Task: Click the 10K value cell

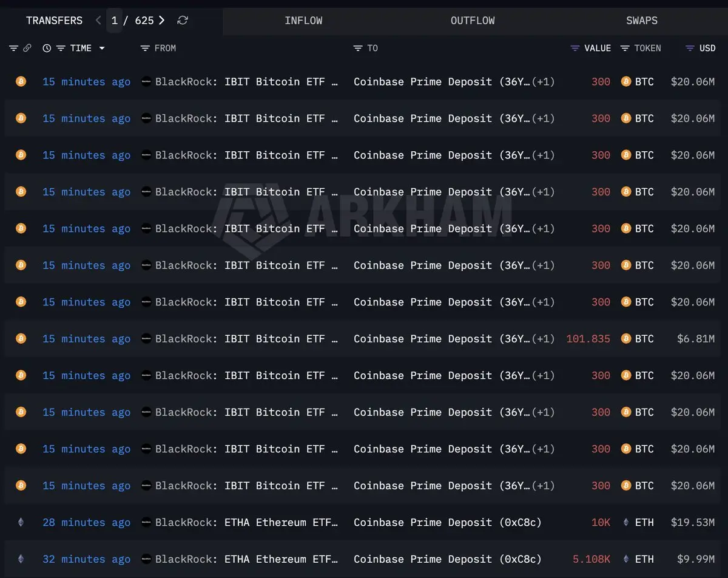Action: (x=601, y=523)
